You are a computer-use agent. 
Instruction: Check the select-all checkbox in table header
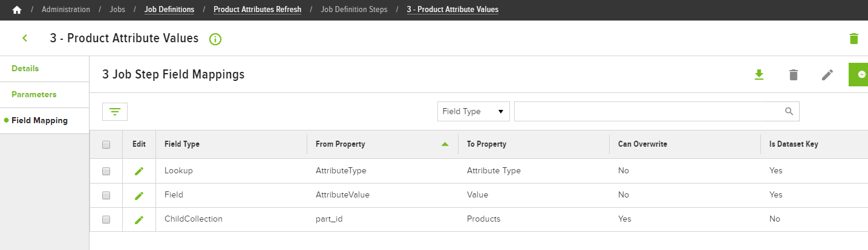[106, 144]
